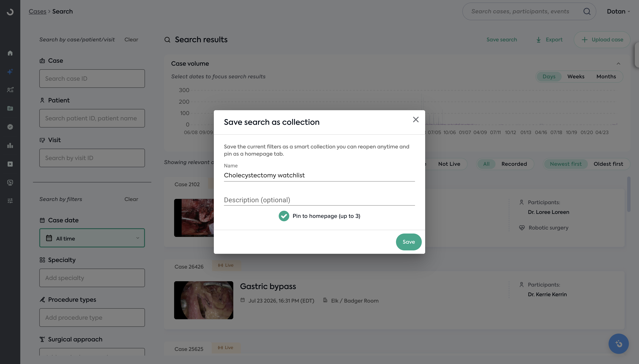Open the people analytics sidebar icon
This screenshot has height=364, width=639.
pyautogui.click(x=10, y=90)
